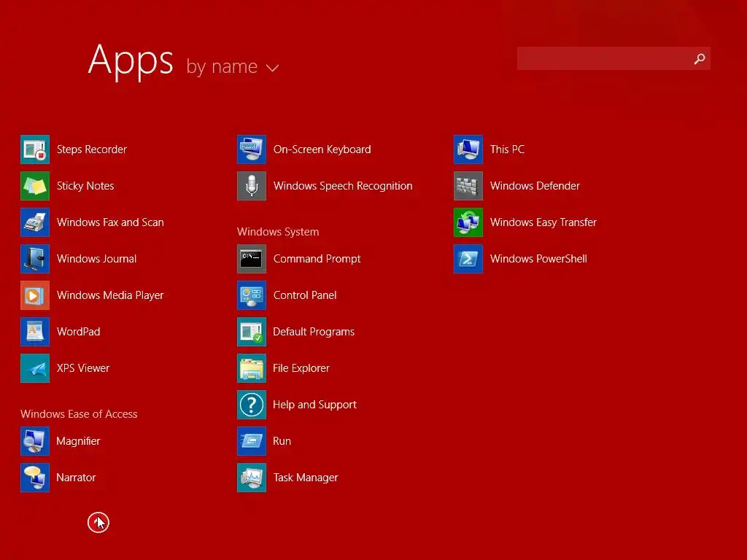This screenshot has height=560, width=747.
Task: Select 'Windows Media Player' label text
Action: [x=111, y=295]
